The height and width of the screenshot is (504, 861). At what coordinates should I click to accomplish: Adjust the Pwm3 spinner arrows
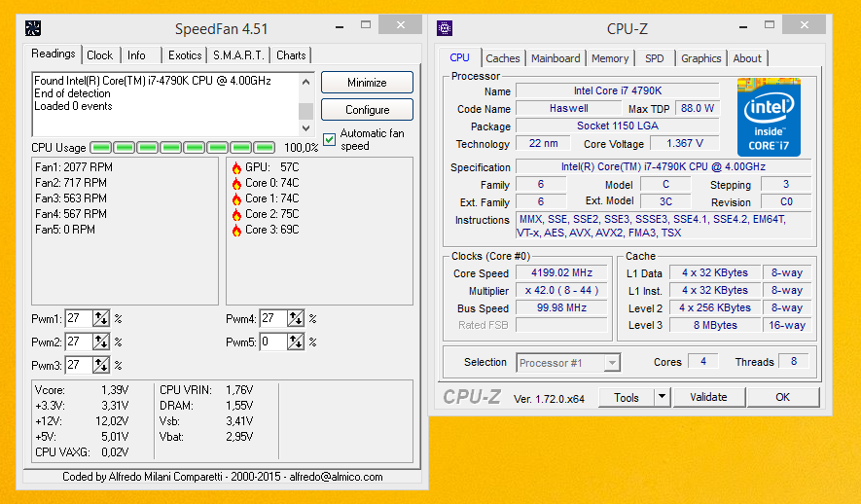click(x=101, y=365)
